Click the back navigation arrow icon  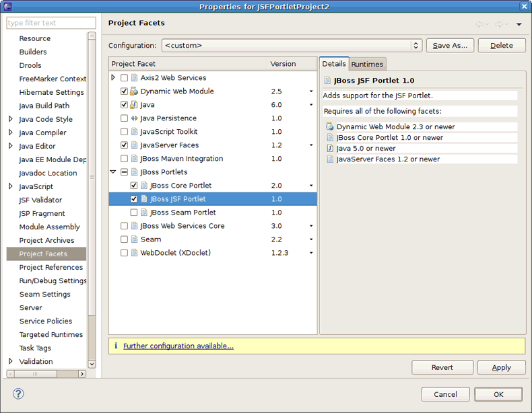click(x=479, y=24)
